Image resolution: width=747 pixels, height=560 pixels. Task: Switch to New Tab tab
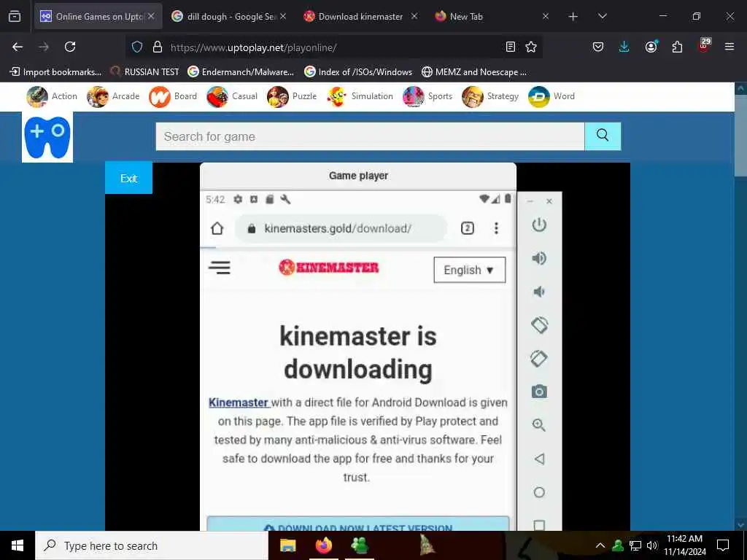pos(492,16)
